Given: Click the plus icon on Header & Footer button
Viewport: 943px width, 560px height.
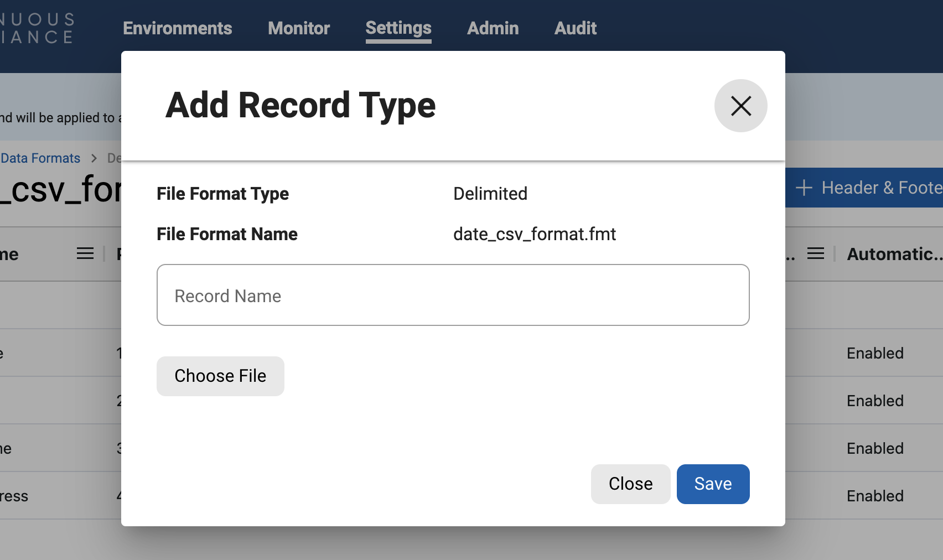Looking at the screenshot, I should (804, 188).
